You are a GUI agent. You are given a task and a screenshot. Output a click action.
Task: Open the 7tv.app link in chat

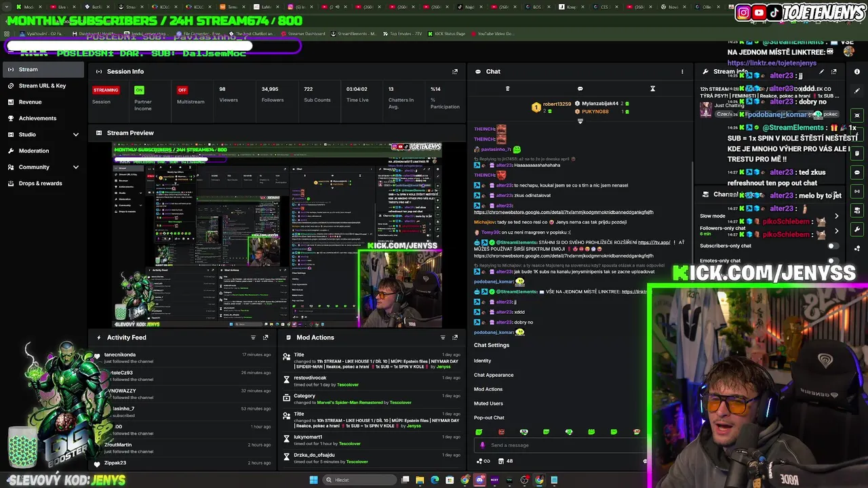(654, 242)
